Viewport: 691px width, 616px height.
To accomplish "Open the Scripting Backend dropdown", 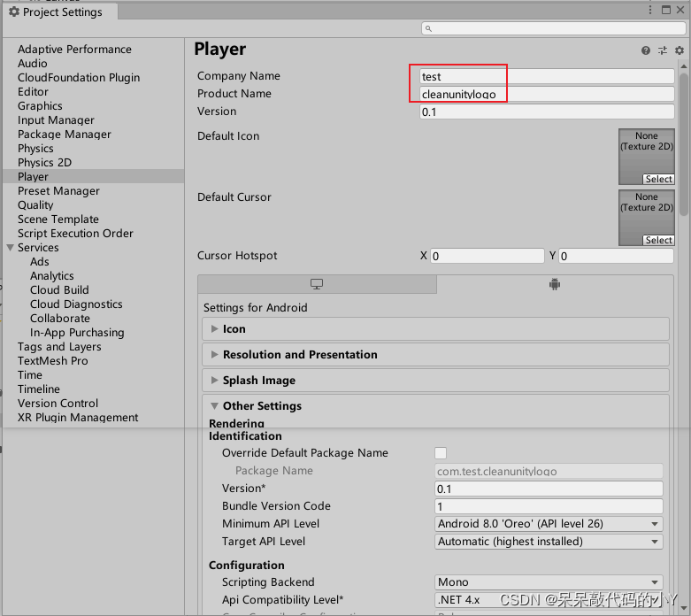I will click(549, 582).
